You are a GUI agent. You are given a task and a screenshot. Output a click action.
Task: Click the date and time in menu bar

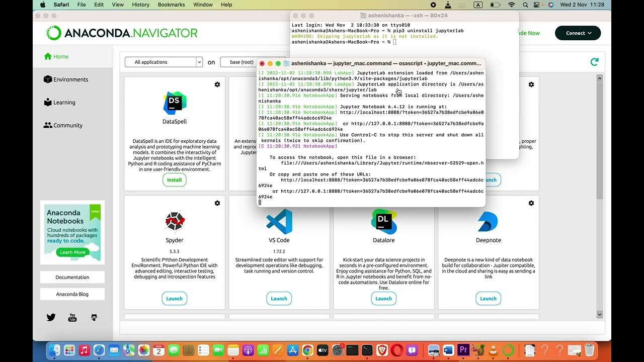582,5
